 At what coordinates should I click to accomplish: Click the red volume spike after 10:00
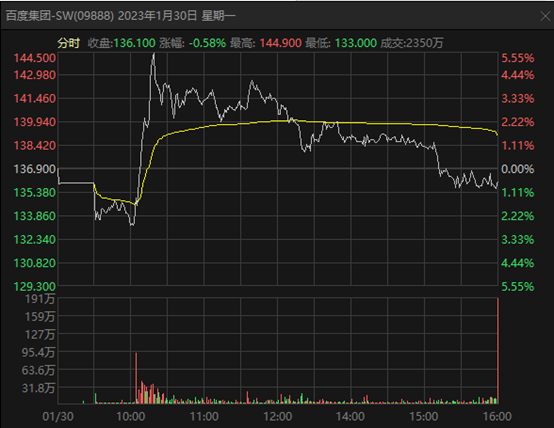click(x=136, y=378)
